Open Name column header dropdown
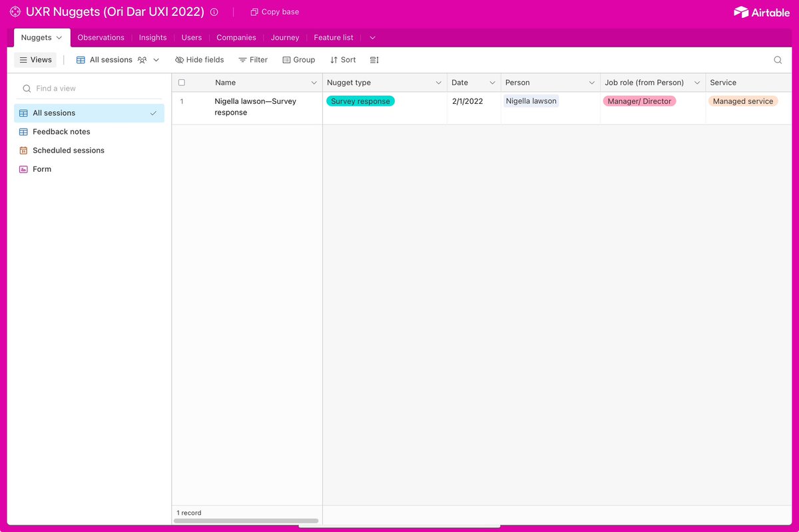Screen dimensions: 799x532 [x=314, y=83]
